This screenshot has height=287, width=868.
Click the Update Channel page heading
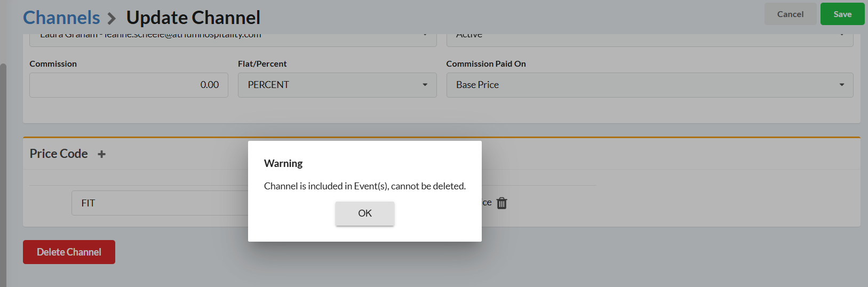click(x=193, y=18)
